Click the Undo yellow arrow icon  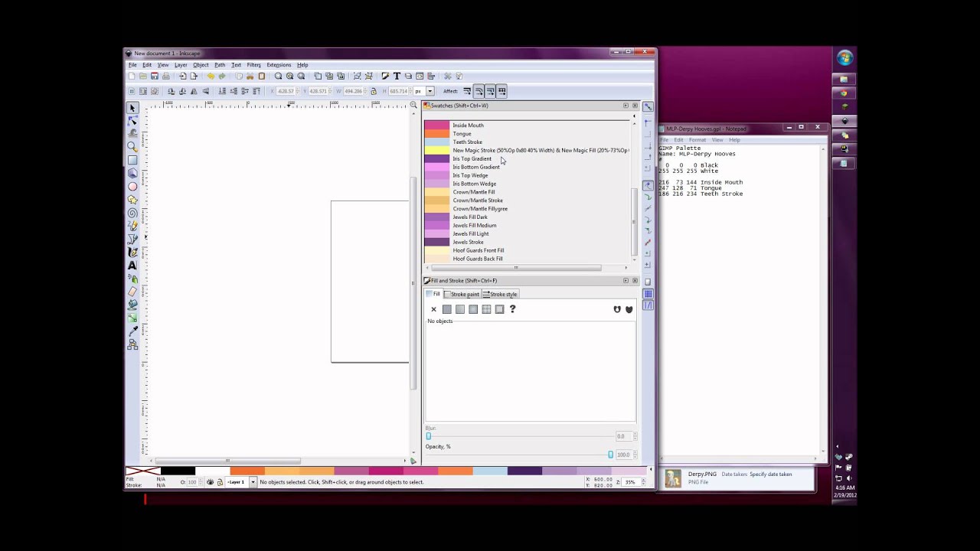point(211,76)
